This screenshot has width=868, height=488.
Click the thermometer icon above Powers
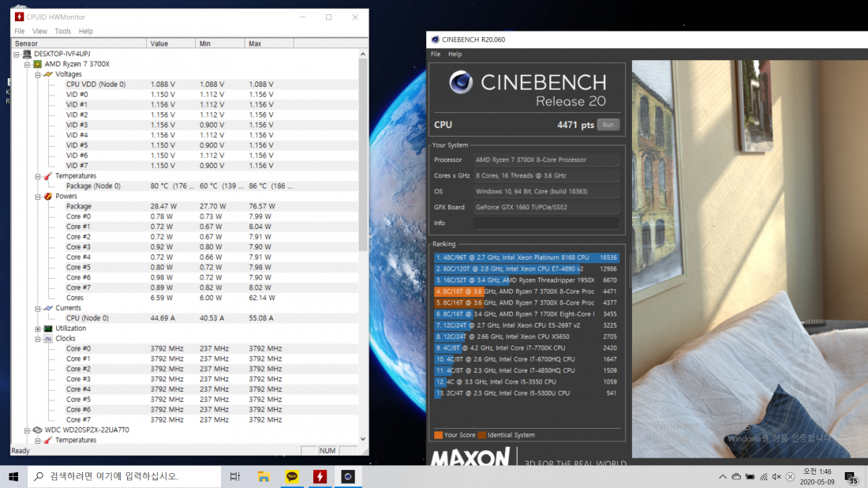(x=48, y=176)
